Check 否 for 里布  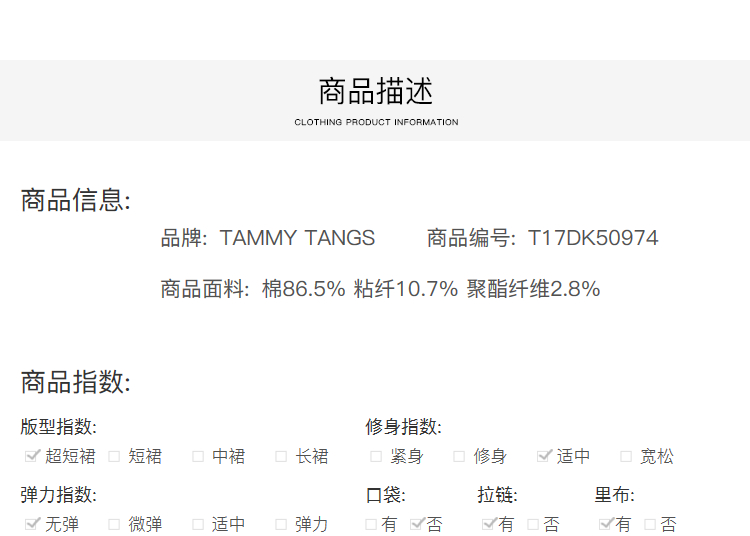(x=651, y=524)
